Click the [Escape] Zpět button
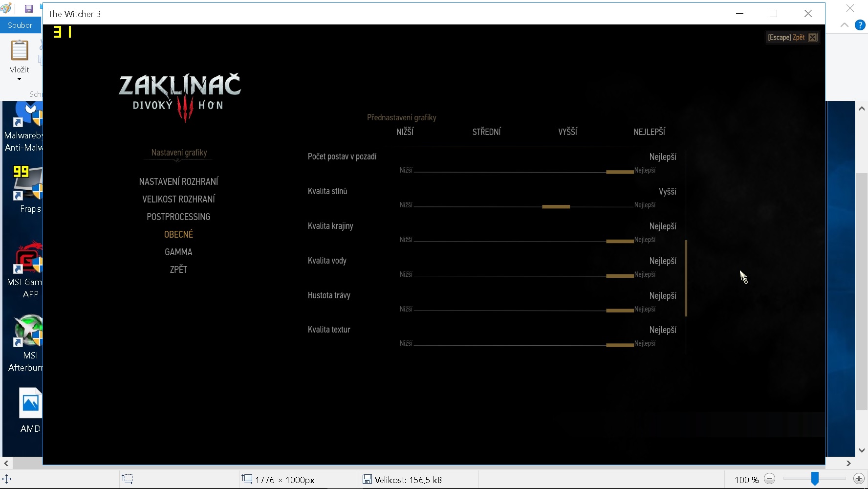 point(792,38)
